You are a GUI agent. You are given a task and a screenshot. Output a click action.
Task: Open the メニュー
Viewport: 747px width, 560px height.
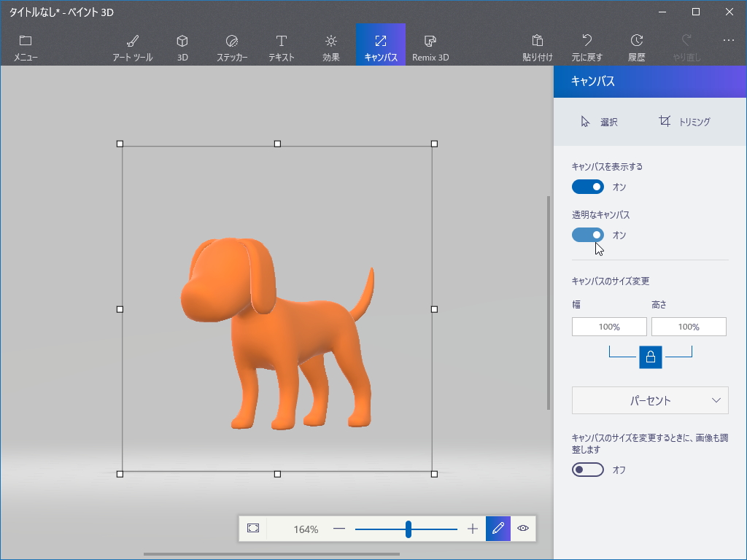pyautogui.click(x=26, y=44)
